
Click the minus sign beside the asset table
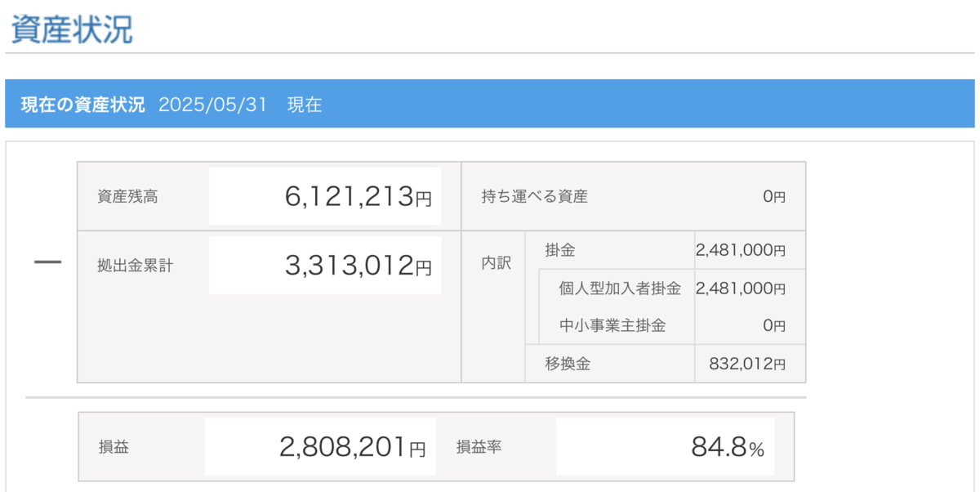[x=47, y=263]
